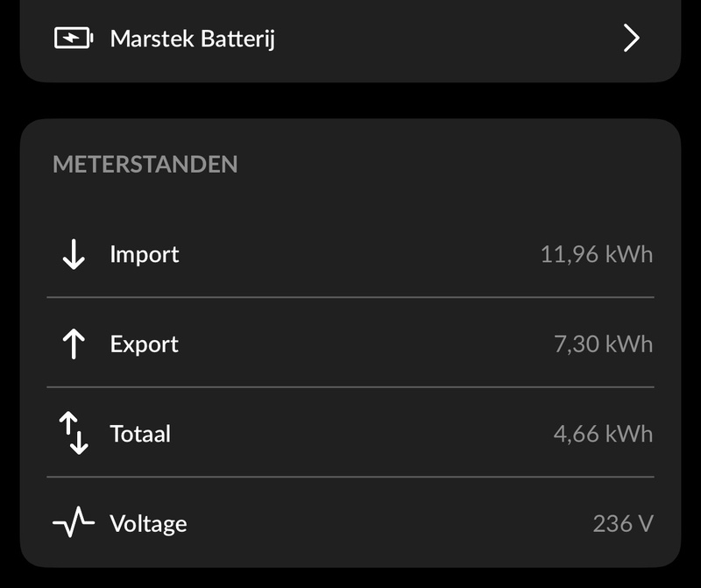Expand Marstek Batterij with right chevron
This screenshot has height=588, width=701.
click(631, 39)
